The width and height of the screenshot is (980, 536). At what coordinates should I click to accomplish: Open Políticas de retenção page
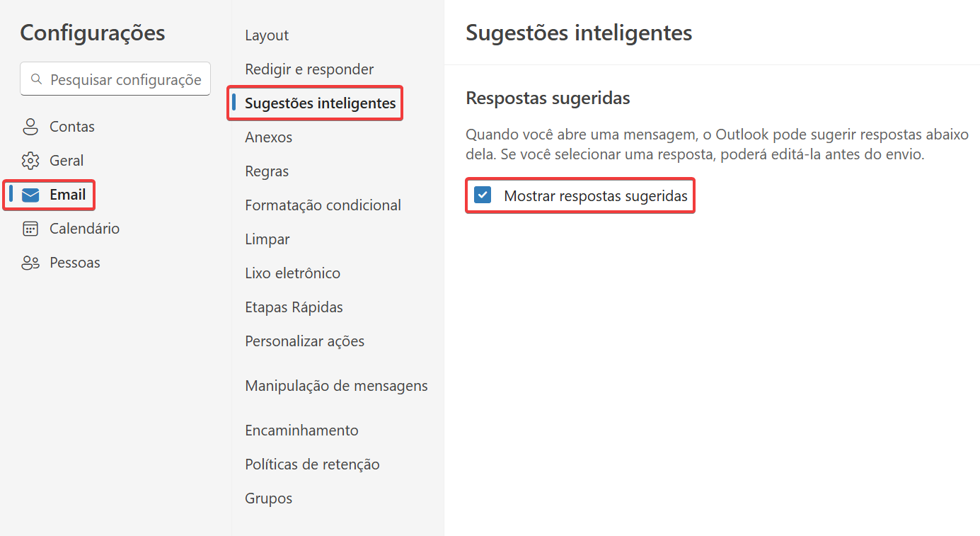312,464
